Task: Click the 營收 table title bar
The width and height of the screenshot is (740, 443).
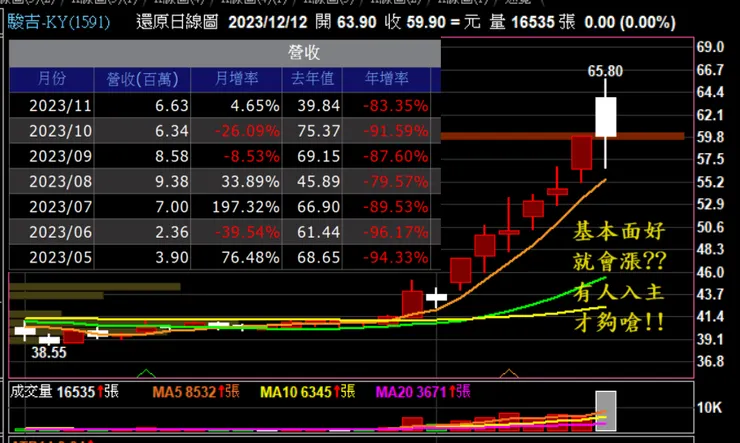Action: point(225,53)
